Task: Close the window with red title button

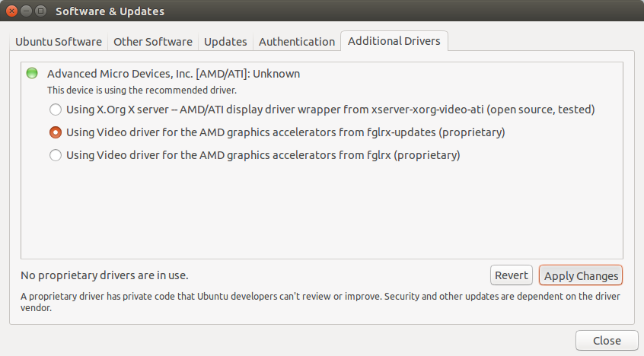Action: (12, 11)
